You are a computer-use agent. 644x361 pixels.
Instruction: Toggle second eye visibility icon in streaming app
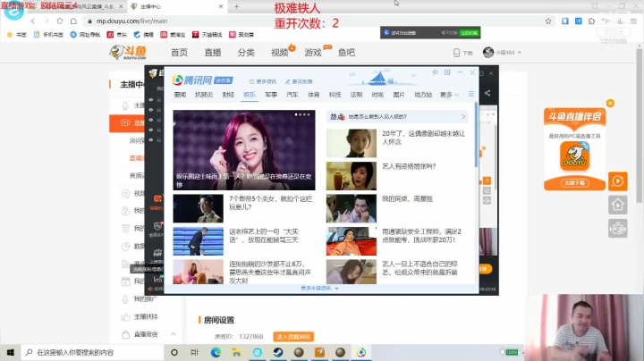click(151, 110)
